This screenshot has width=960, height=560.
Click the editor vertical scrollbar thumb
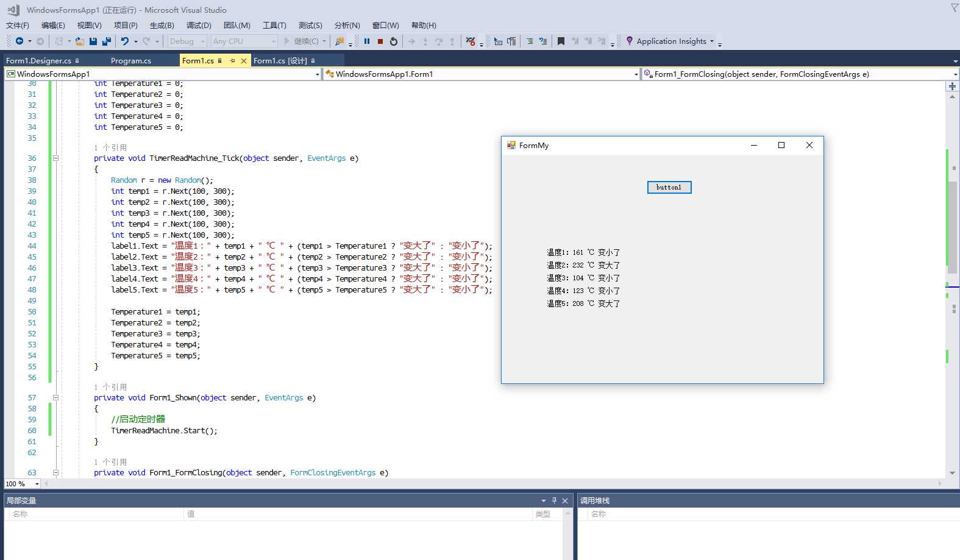pyautogui.click(x=952, y=227)
